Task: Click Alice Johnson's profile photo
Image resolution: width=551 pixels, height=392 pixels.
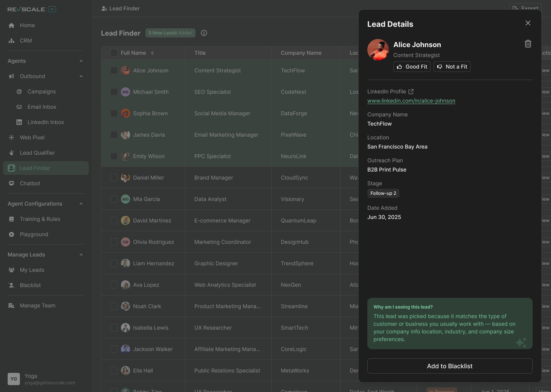Action: tap(378, 50)
